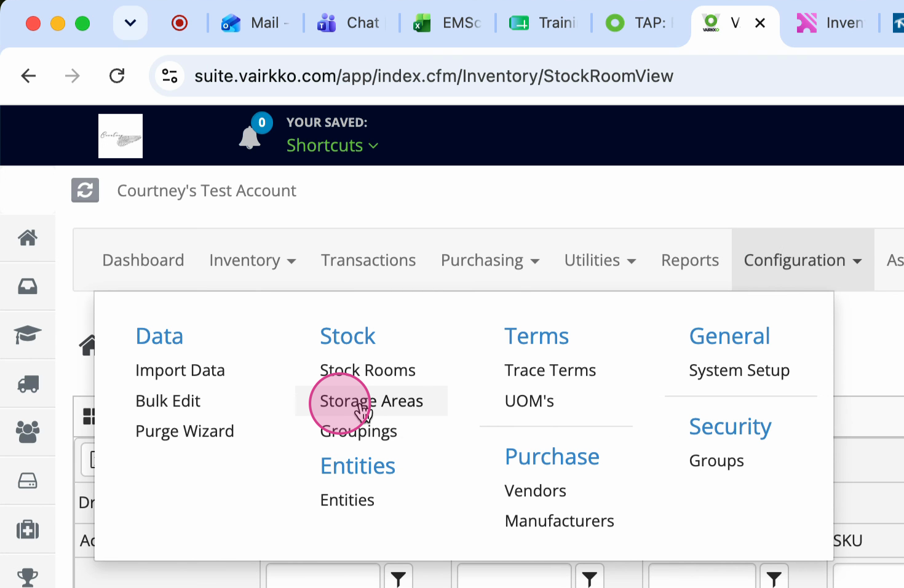The height and width of the screenshot is (588, 904).
Task: Open Stock Rooms configuration
Action: 368,370
